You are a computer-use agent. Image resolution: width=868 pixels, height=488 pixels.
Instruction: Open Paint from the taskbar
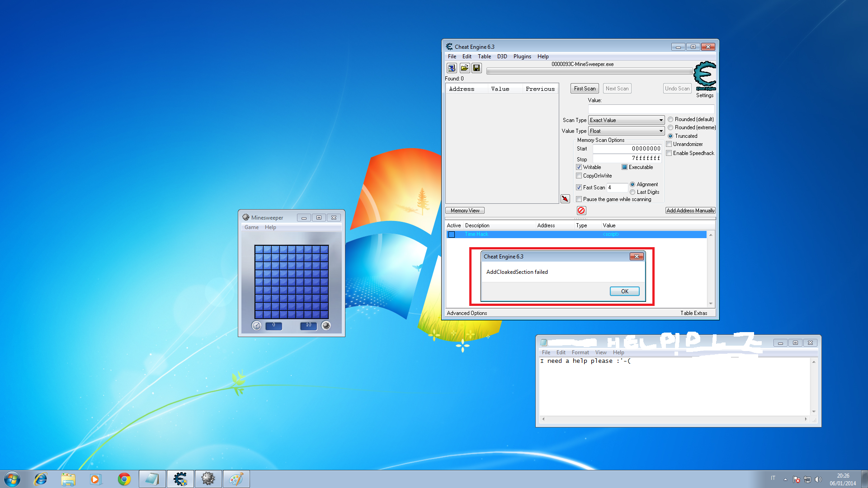pos(236,479)
